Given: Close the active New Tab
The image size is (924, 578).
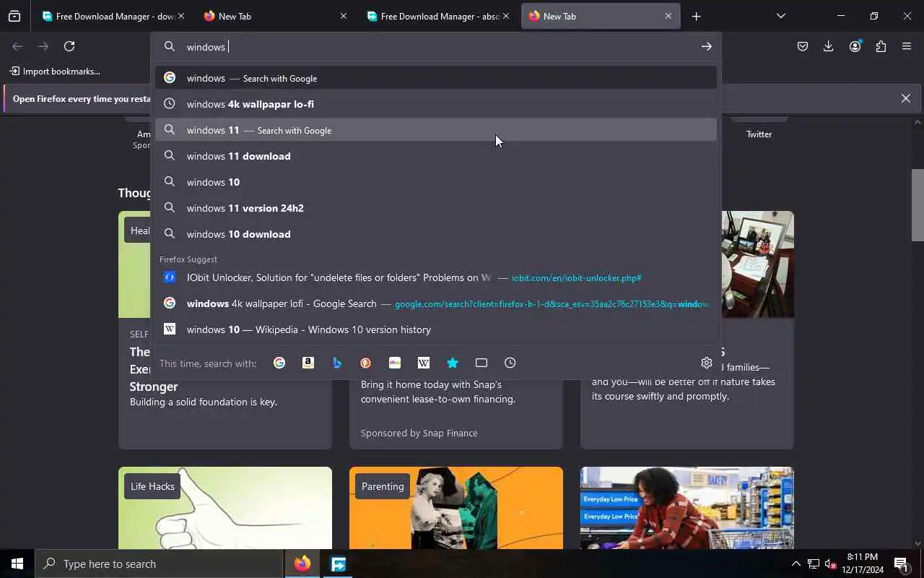Looking at the screenshot, I should pos(668,16).
